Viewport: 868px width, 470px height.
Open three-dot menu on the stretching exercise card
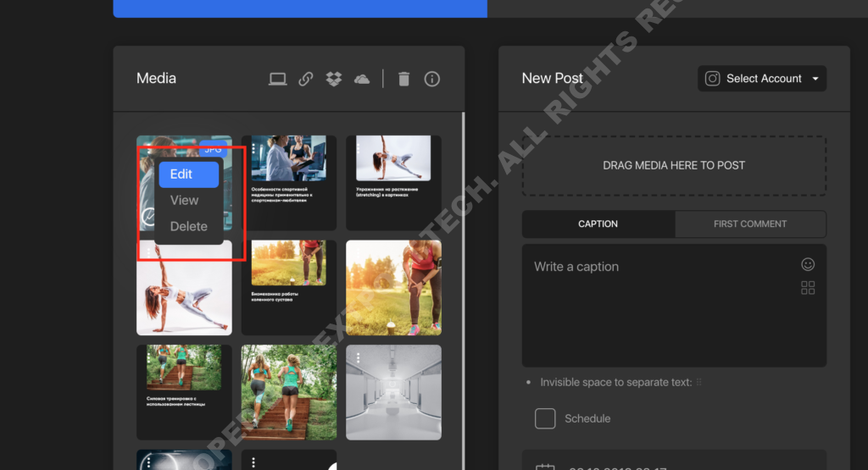point(359,149)
